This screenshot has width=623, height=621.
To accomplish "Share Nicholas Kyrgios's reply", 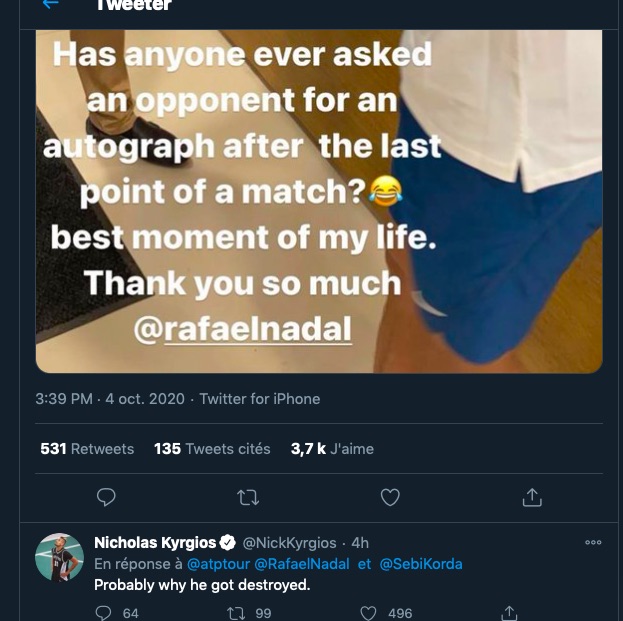I will [x=509, y=612].
